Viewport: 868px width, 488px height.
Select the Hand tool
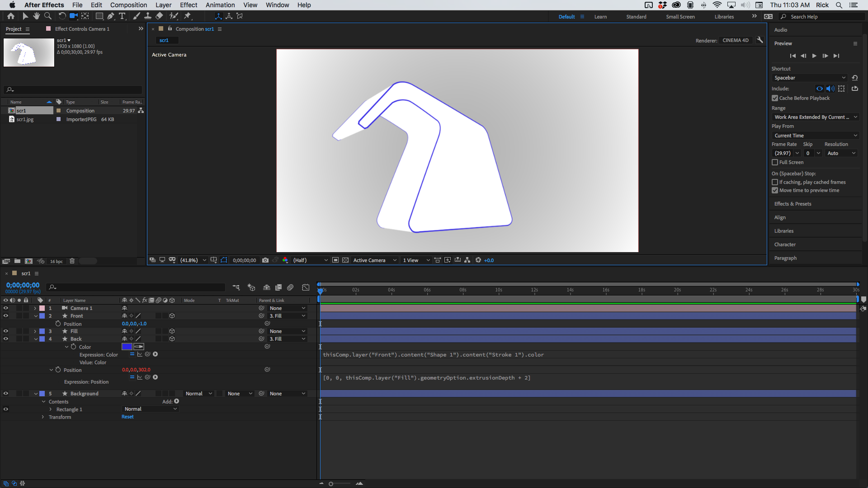[36, 16]
